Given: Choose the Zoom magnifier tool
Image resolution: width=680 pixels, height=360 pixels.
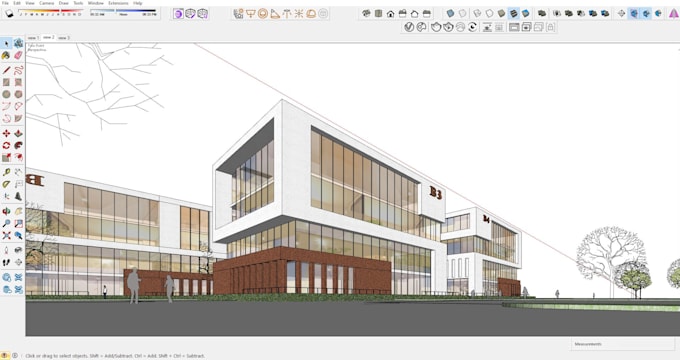Looking at the screenshot, I should pyautogui.click(x=6, y=223).
